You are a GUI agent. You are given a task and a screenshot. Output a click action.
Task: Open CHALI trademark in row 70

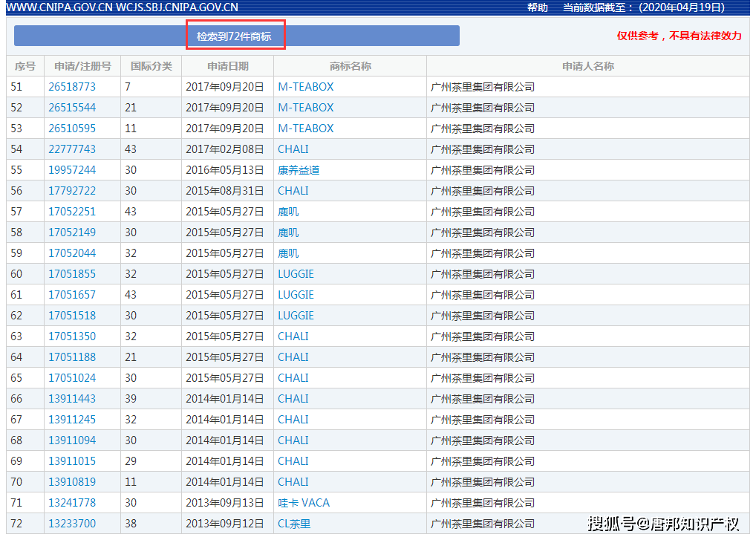coord(293,481)
